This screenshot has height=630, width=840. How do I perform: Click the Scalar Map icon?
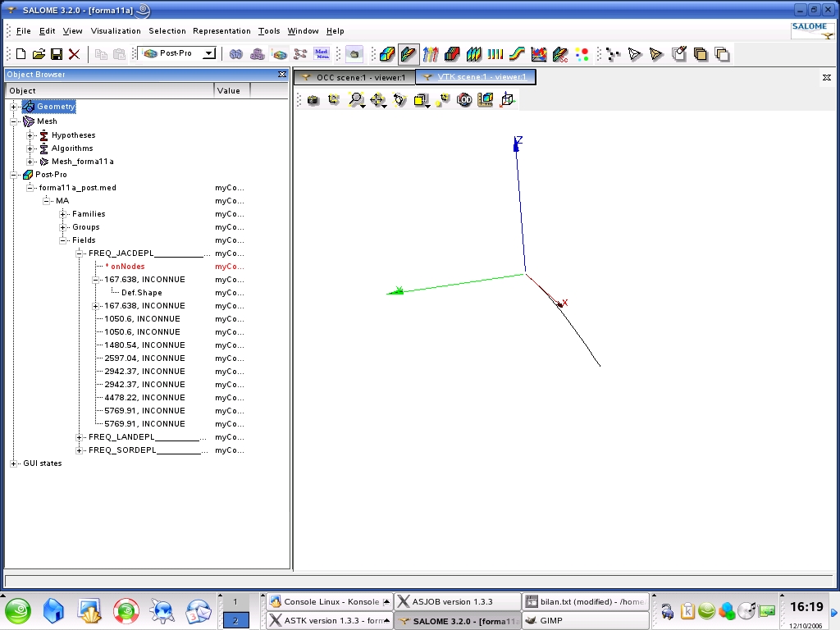[x=387, y=54]
